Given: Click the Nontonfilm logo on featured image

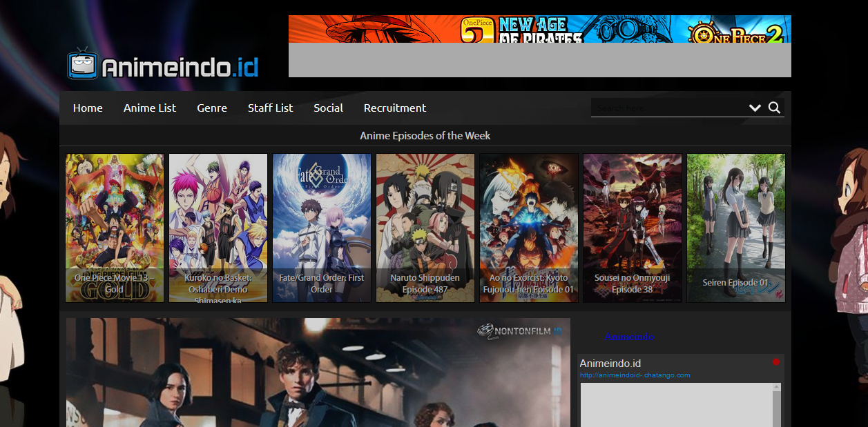Looking at the screenshot, I should tap(519, 331).
